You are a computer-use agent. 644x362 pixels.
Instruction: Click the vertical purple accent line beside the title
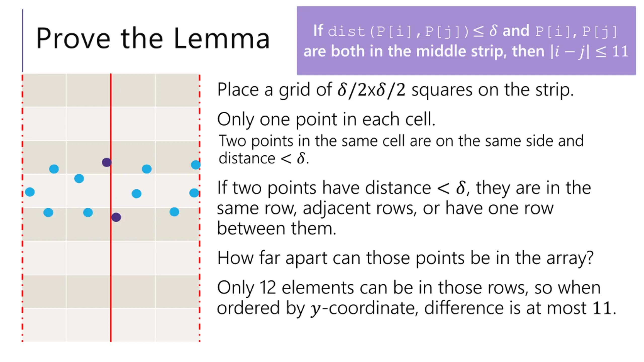[23, 41]
